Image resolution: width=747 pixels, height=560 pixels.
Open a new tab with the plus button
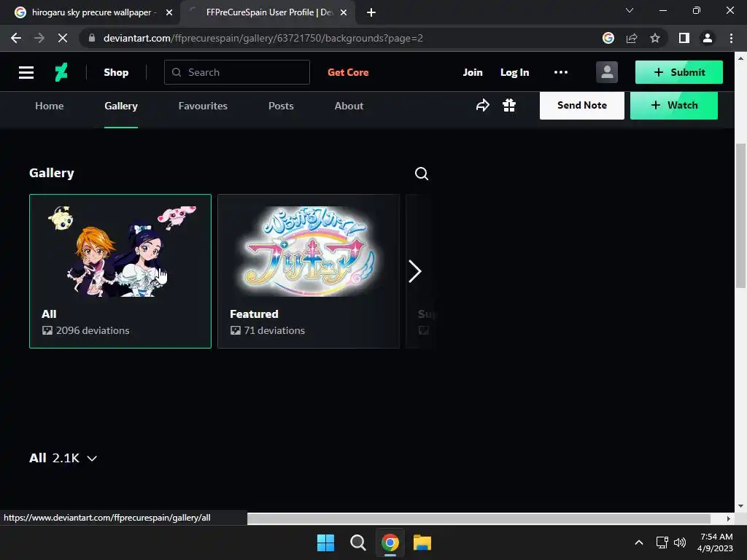(371, 12)
